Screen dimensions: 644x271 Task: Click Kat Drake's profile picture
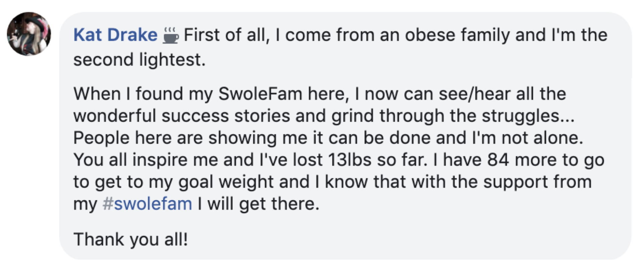tap(29, 34)
